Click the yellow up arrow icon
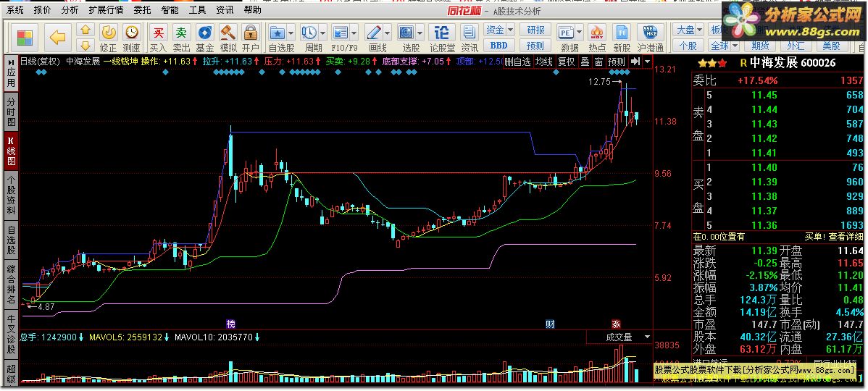868x391 pixels. pos(85,30)
